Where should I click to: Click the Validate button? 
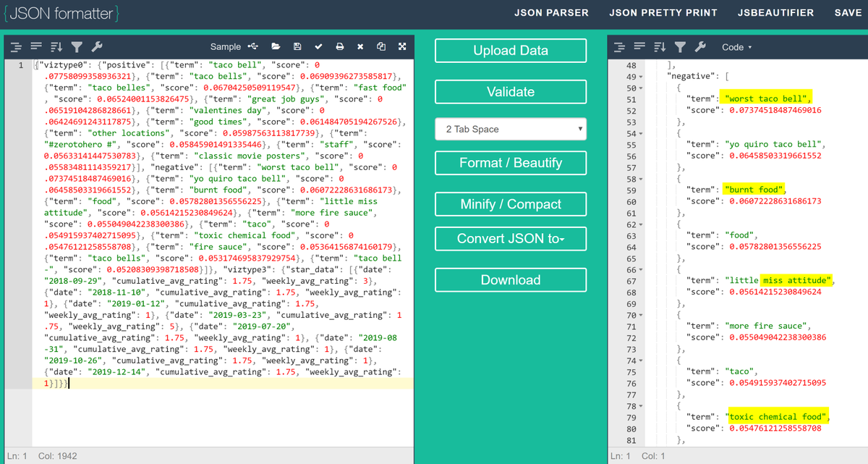[511, 92]
